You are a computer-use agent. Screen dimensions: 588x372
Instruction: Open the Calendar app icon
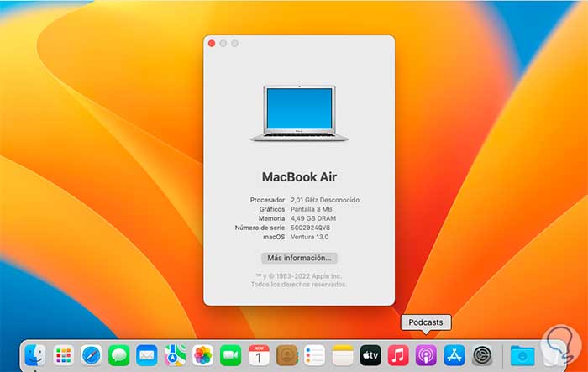pyautogui.click(x=259, y=354)
